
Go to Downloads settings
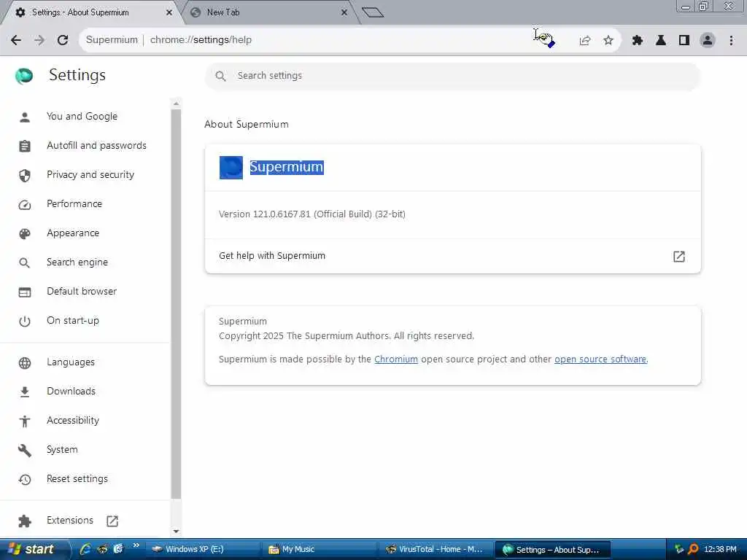pos(71,392)
